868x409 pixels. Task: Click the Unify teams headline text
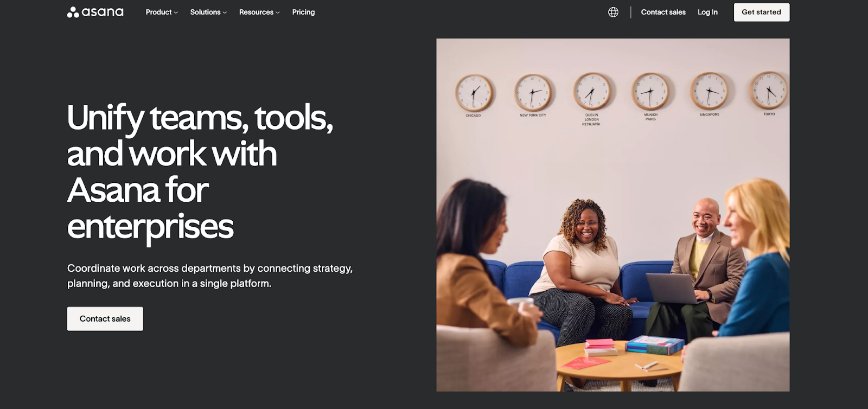click(200, 171)
